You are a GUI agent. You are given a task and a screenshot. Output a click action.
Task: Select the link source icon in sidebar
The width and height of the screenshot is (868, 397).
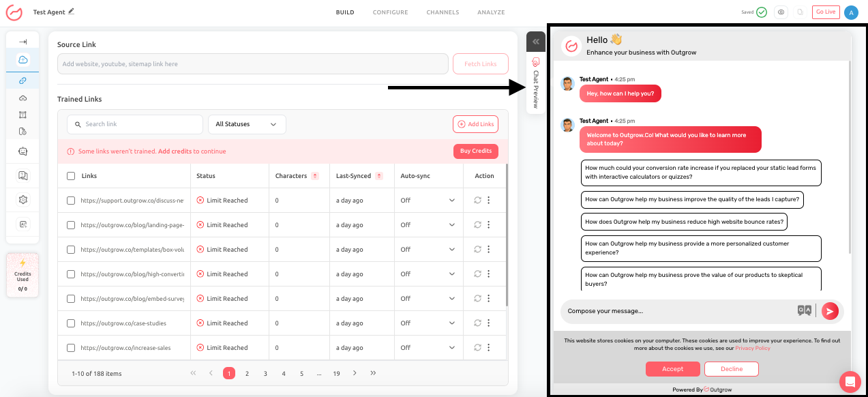click(x=23, y=80)
